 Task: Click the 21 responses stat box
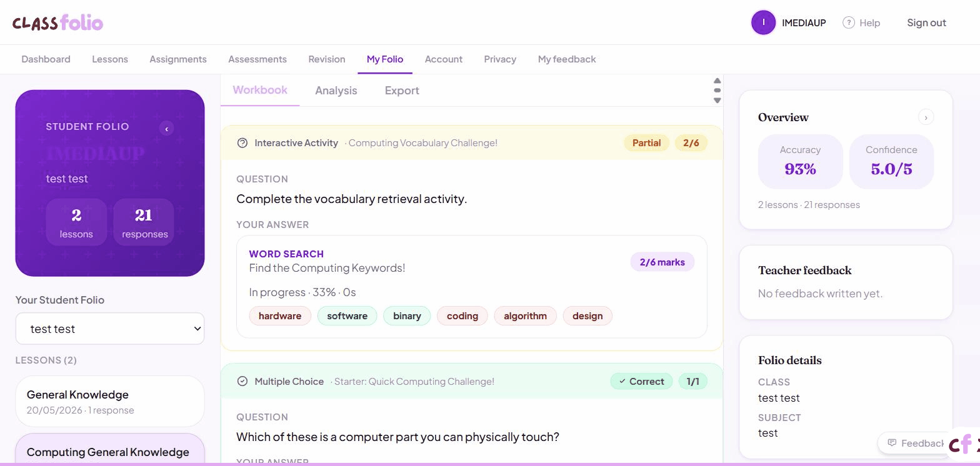click(144, 222)
